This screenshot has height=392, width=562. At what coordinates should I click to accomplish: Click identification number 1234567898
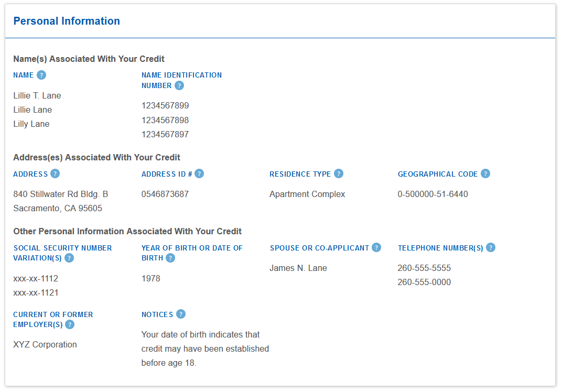[165, 120]
